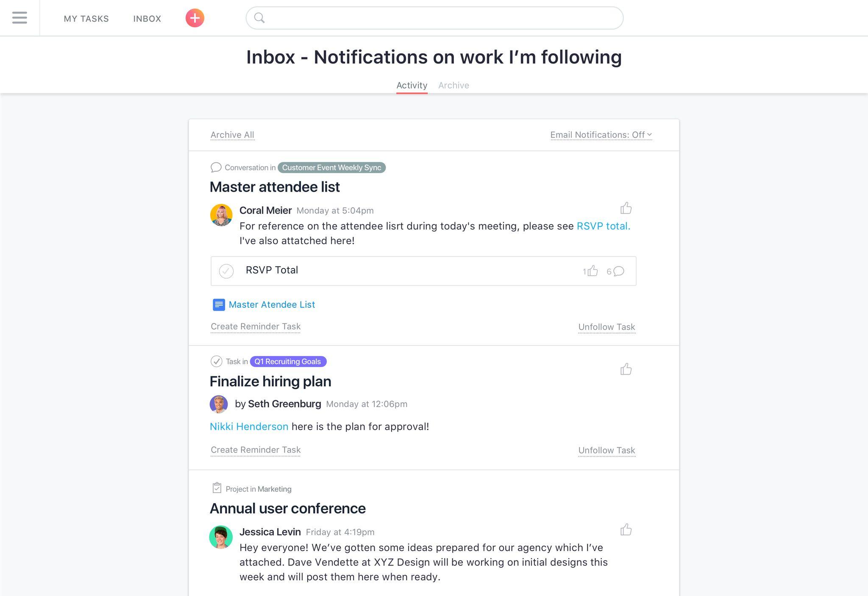Click the search bar icon
Screen dimensions: 868x596
point(259,17)
